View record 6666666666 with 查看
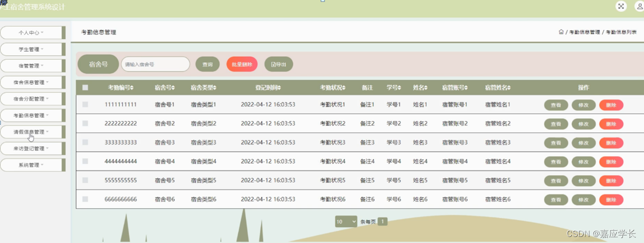Image resolution: width=644 pixels, height=243 pixels. tap(556, 200)
